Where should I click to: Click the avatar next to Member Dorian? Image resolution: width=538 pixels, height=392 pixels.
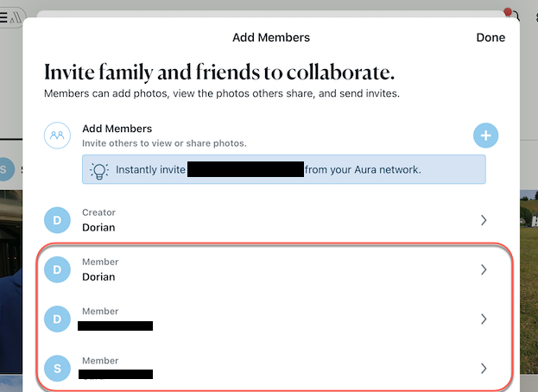point(57,269)
